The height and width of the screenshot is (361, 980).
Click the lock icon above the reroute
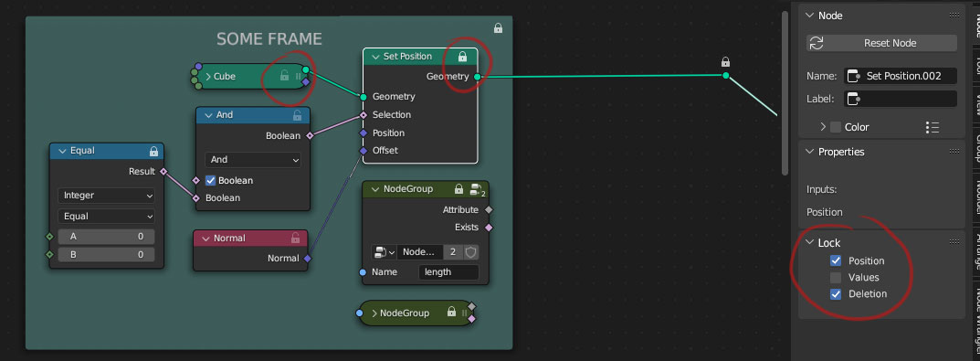pos(725,62)
